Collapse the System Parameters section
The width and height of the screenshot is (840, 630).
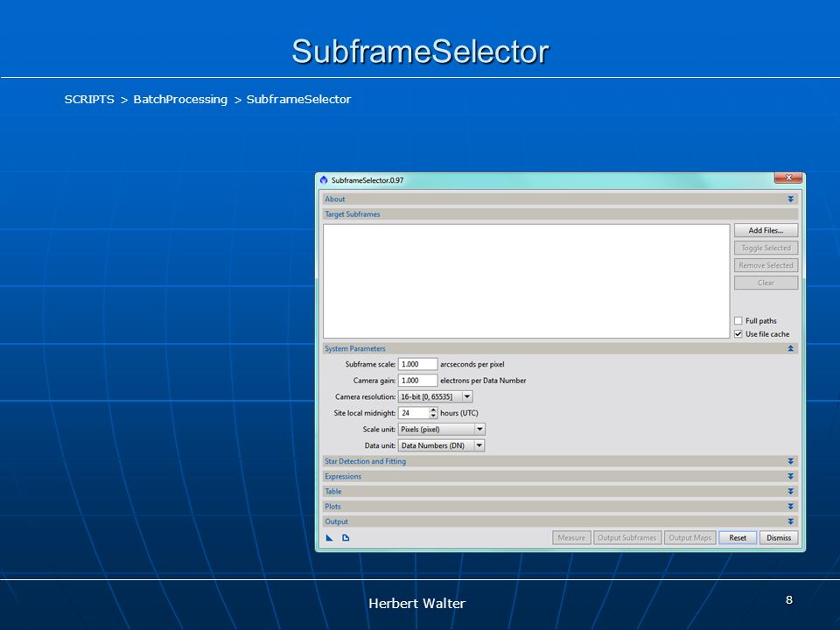point(790,349)
